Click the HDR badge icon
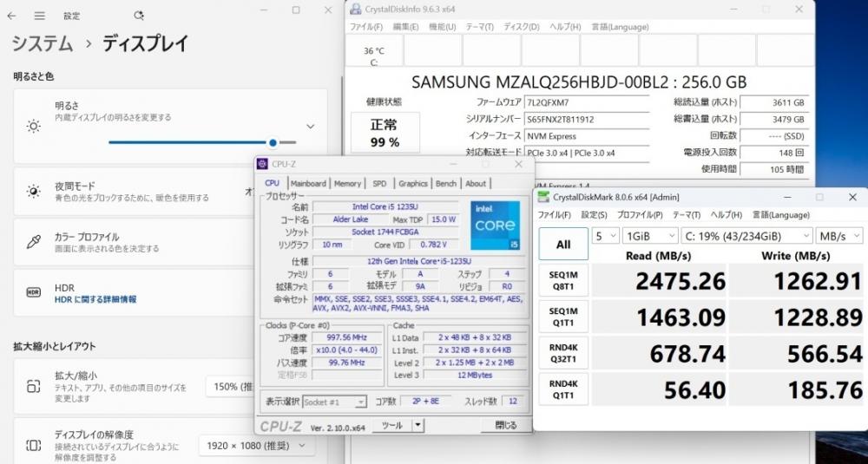868x464 pixels. pos(33,292)
